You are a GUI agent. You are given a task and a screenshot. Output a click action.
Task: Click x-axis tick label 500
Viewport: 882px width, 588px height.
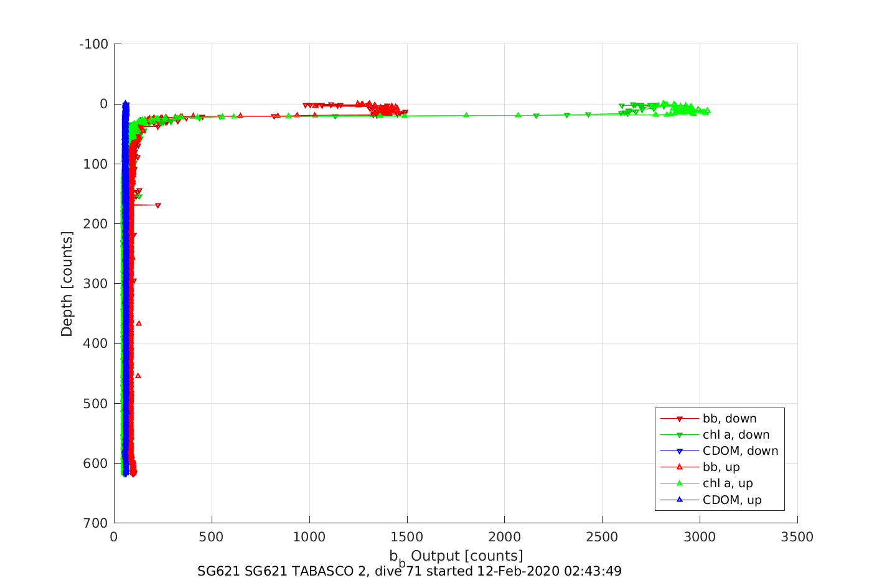tap(212, 537)
